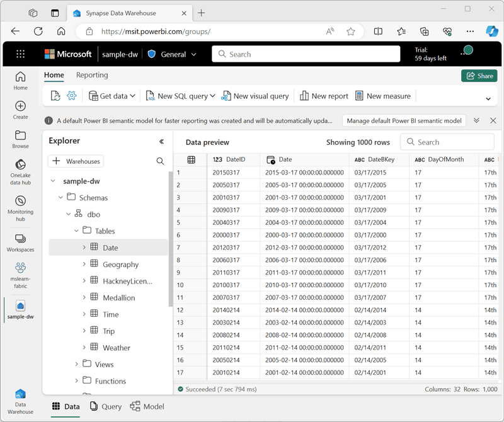Screen dimensions: 504x422
Task: Click Manage default Power BI semantic model
Action: point(404,120)
